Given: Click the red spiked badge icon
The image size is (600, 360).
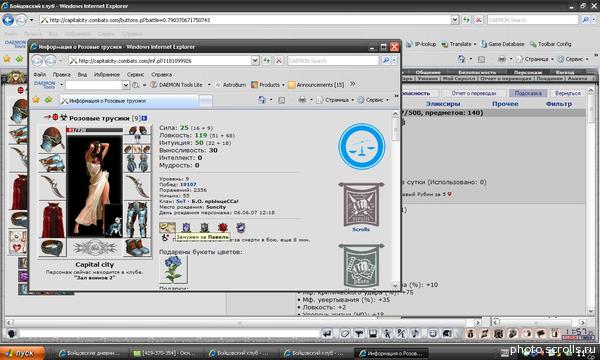Looking at the screenshot, I should [223, 228].
